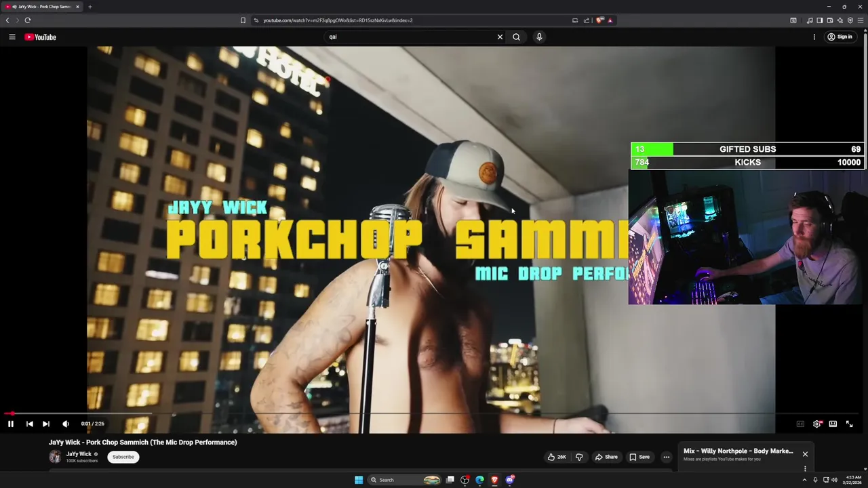Open the player settings gear
Image resolution: width=868 pixels, height=488 pixels.
coord(817,424)
